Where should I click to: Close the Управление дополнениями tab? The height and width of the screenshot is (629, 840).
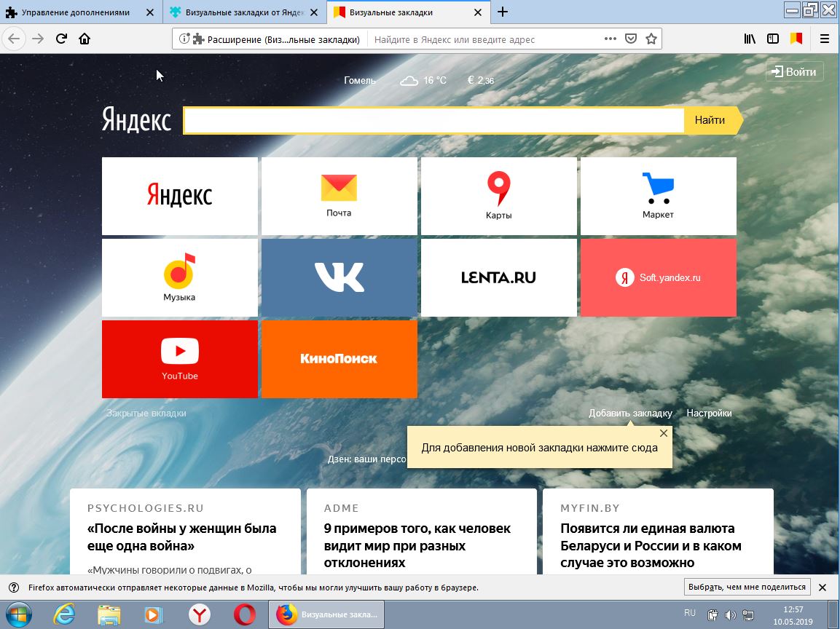(151, 12)
